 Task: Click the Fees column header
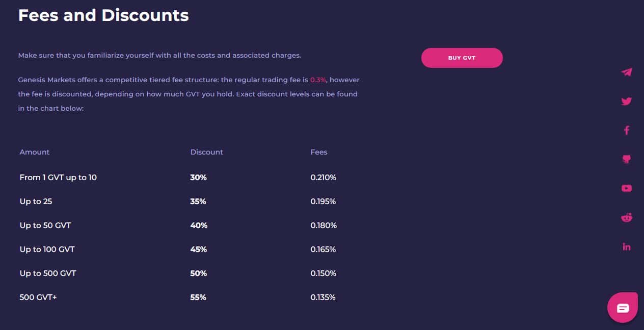click(x=319, y=152)
